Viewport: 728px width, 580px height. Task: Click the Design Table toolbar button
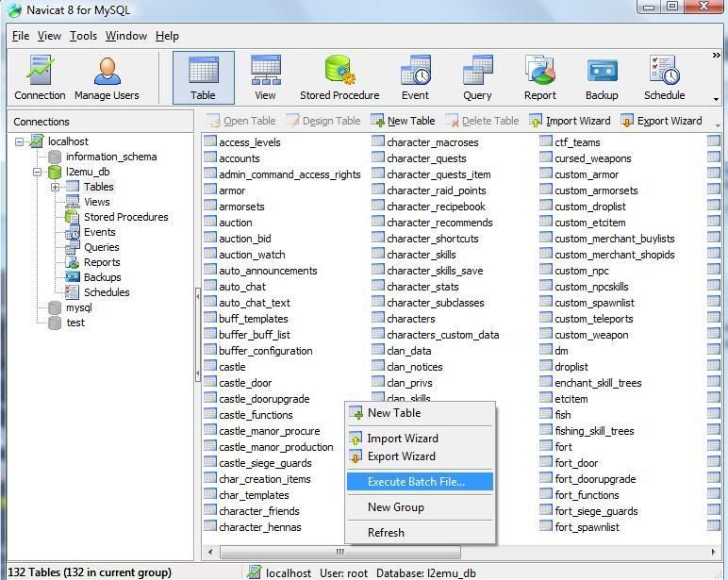pyautogui.click(x=323, y=121)
